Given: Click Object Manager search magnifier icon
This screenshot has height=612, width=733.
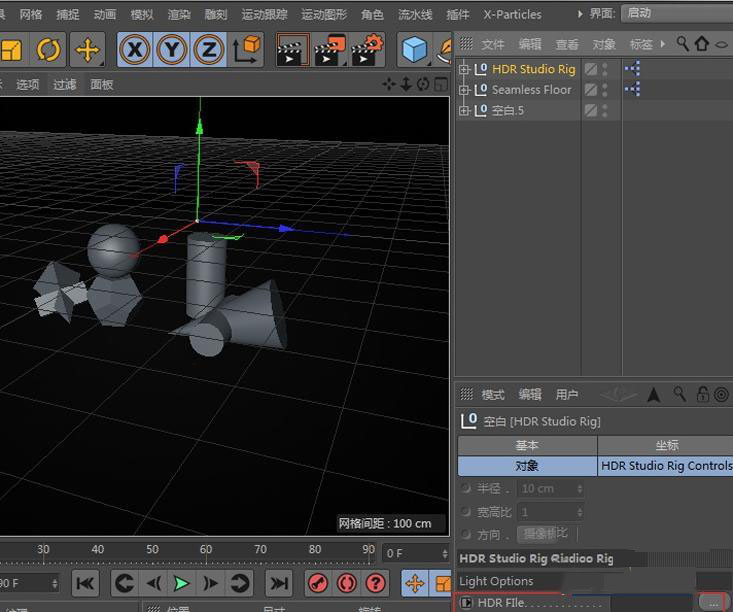Looking at the screenshot, I should click(x=683, y=44).
